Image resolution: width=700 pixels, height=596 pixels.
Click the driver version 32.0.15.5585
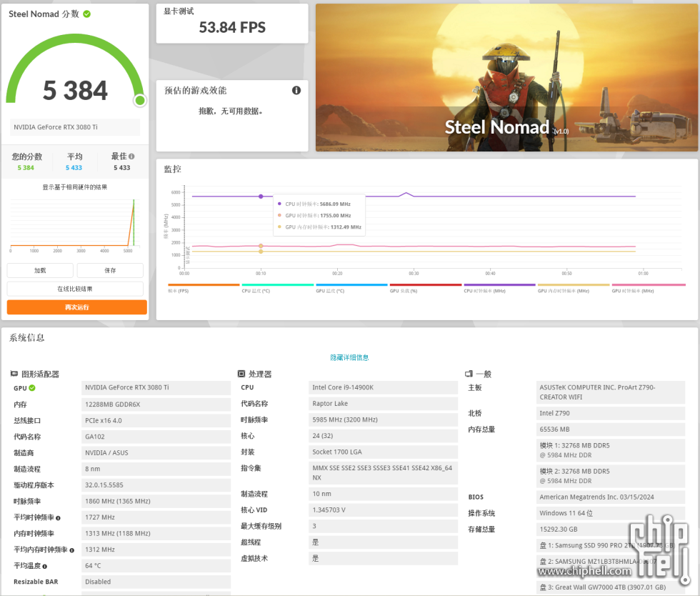click(156, 485)
